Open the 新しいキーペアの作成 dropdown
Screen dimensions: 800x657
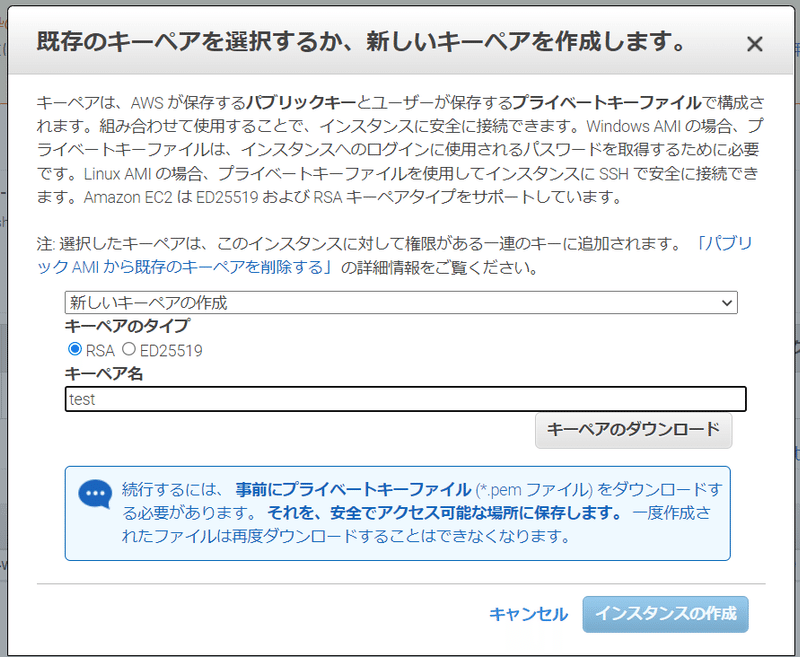[401, 302]
